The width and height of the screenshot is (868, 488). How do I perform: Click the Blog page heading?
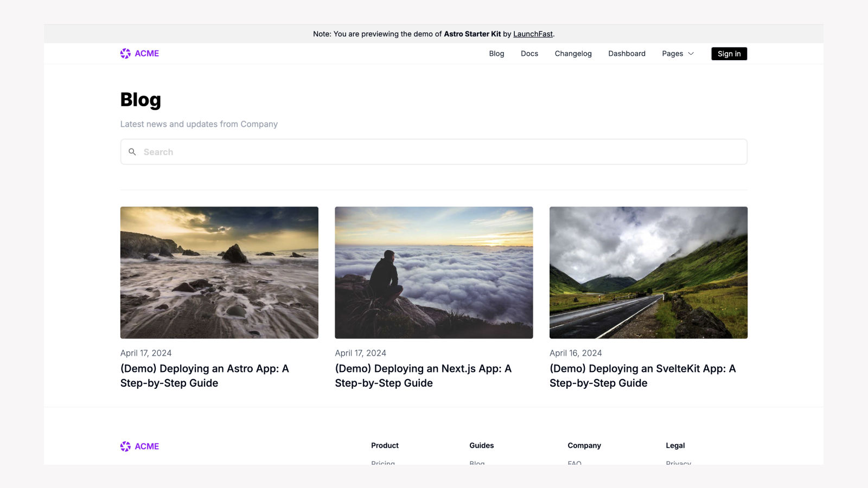141,100
